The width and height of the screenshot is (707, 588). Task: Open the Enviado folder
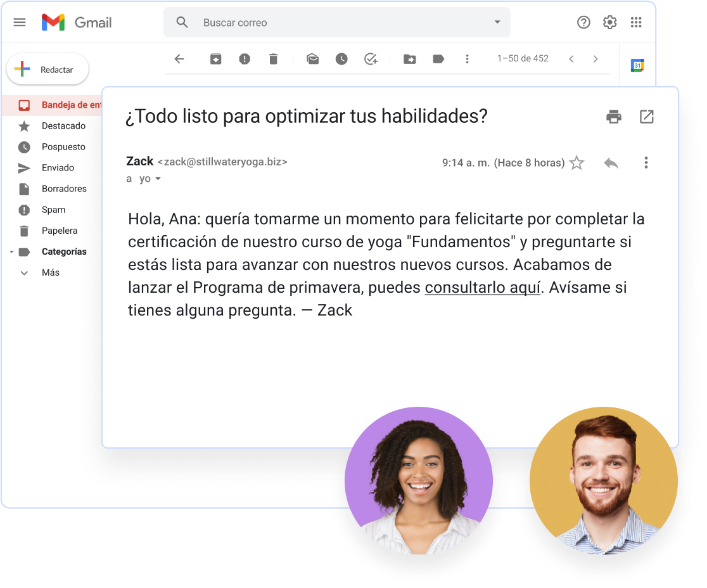(x=58, y=168)
